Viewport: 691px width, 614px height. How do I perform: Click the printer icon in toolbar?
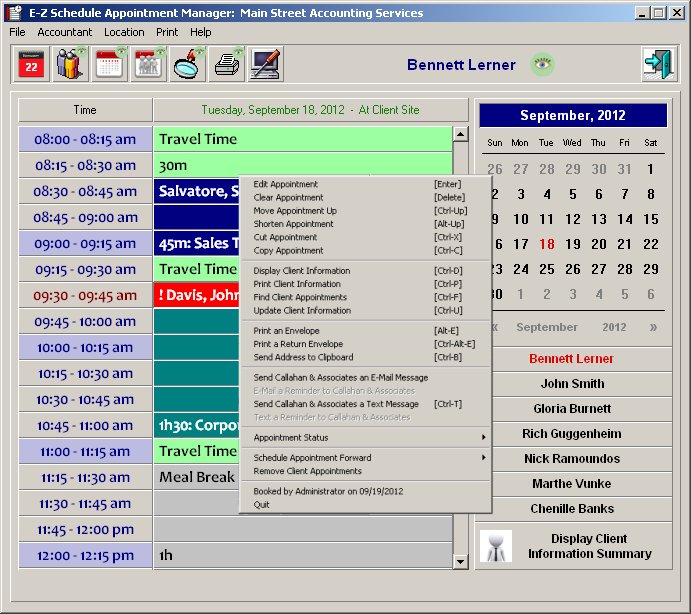pos(227,65)
